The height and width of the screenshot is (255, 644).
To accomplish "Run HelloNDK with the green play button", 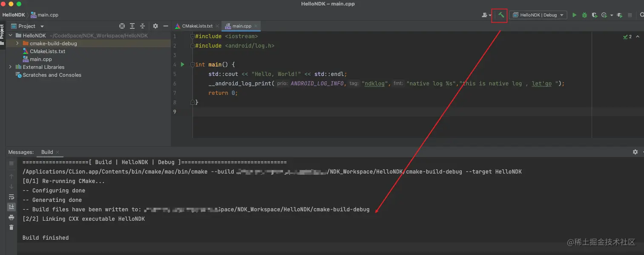I will [x=574, y=15].
